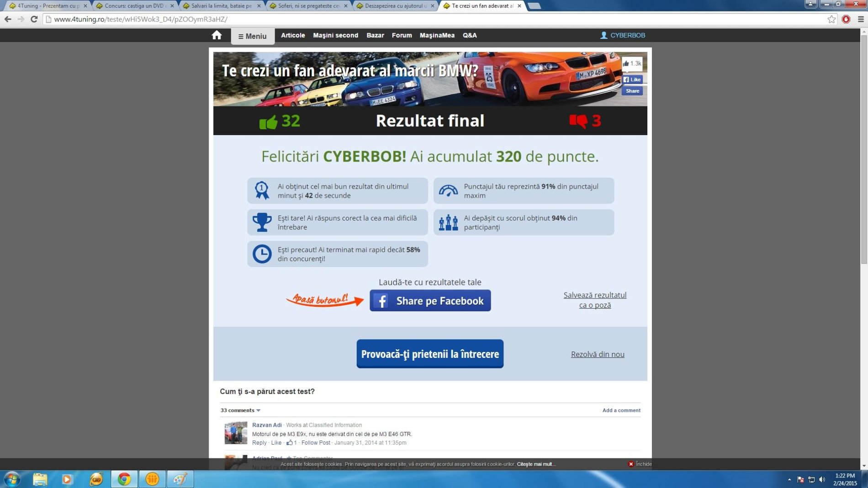This screenshot has height=488, width=868.
Task: Open Paint from taskbar
Action: [x=180, y=479]
